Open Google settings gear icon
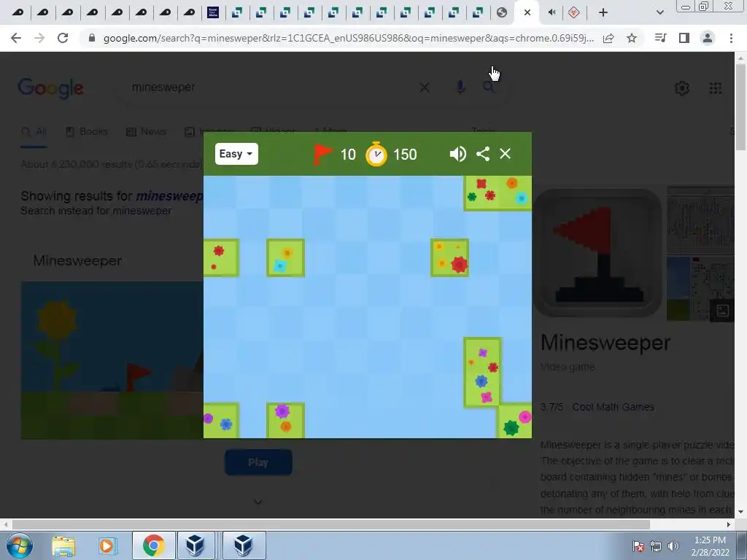This screenshot has height=560, width=747. click(682, 88)
